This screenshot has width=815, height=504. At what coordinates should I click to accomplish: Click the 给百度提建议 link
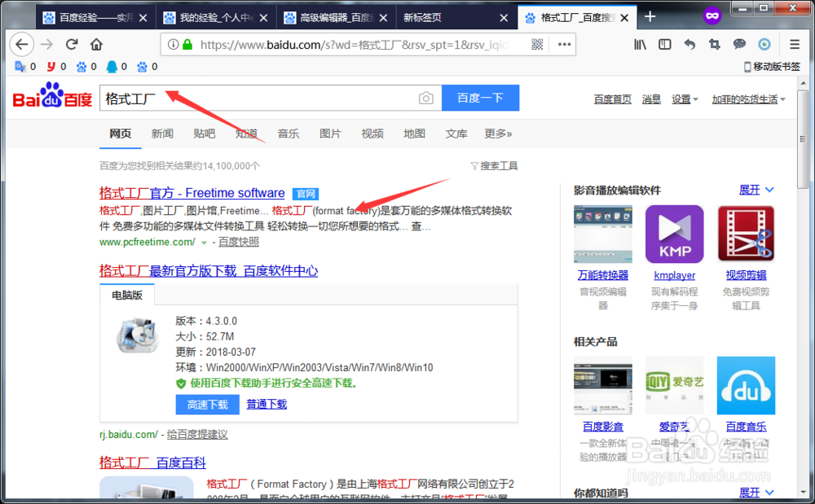pyautogui.click(x=197, y=435)
